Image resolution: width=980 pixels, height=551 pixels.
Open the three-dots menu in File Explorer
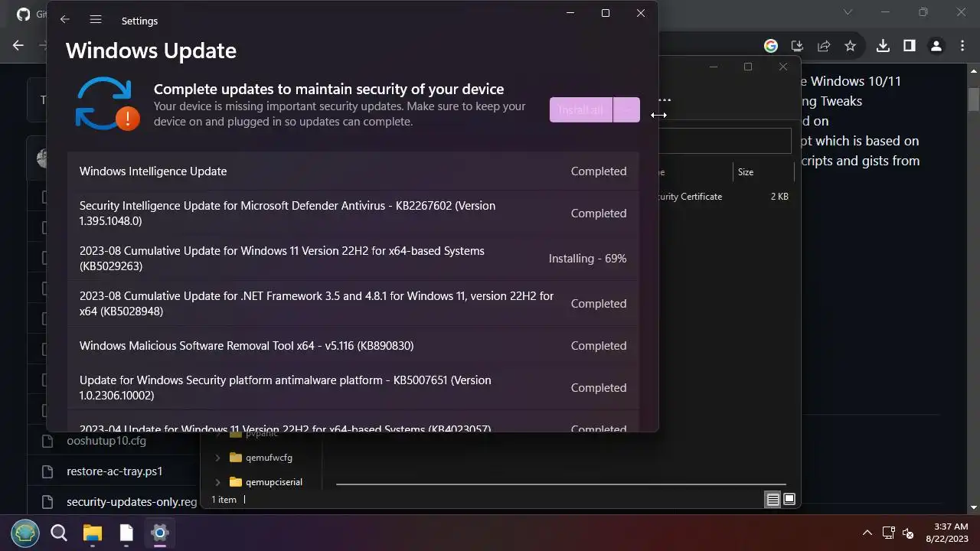[665, 99]
